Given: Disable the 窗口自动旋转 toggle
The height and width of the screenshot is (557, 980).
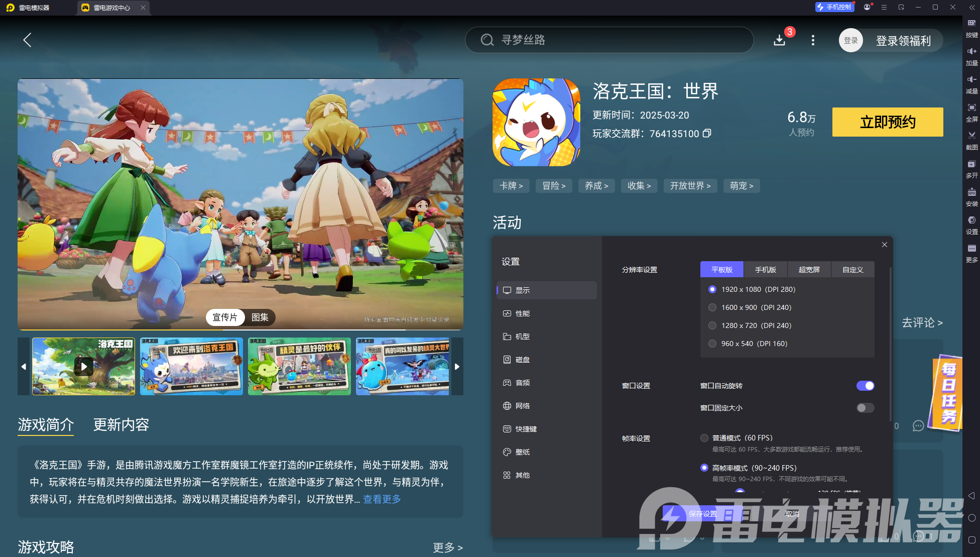Looking at the screenshot, I should click(x=865, y=386).
